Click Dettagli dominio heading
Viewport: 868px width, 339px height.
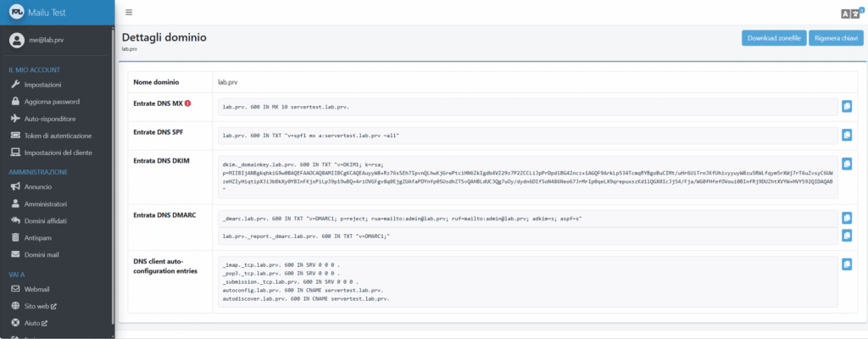click(x=164, y=37)
